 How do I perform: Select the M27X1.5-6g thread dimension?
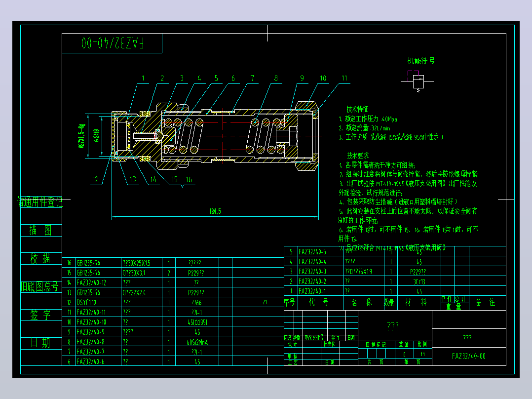82,136
